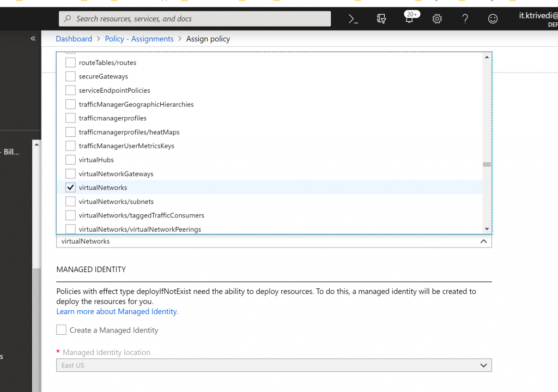Collapse the virtualNetworks resource type dropdown
This screenshot has height=392, width=558.
483,242
